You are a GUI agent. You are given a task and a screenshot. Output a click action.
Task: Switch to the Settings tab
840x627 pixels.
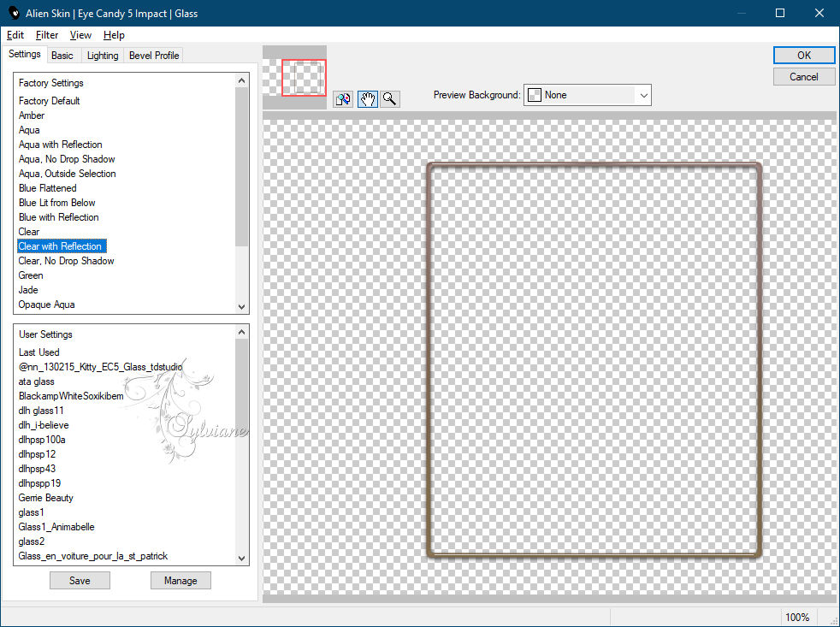click(x=24, y=54)
